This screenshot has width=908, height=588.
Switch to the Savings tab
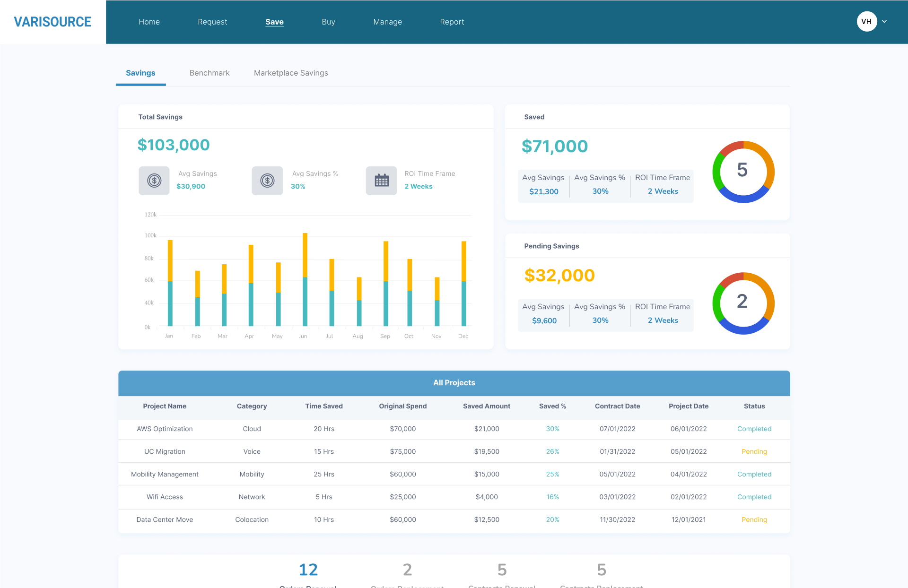click(140, 73)
